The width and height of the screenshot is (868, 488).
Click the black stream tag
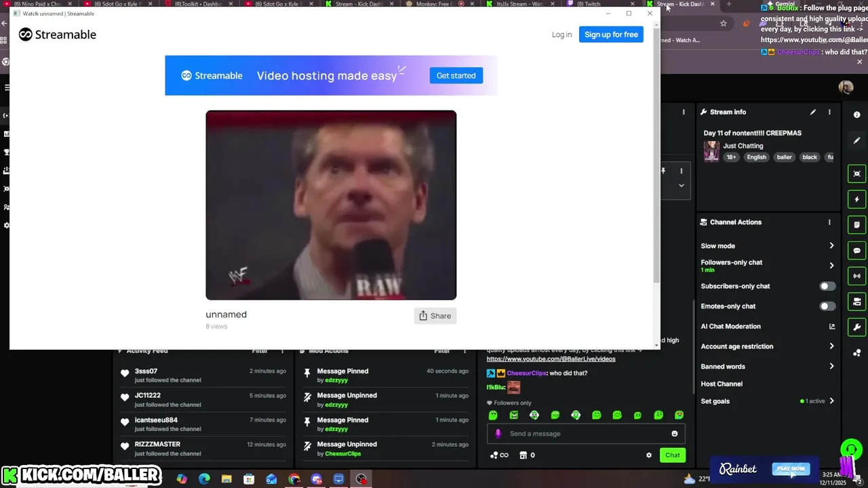coord(810,157)
